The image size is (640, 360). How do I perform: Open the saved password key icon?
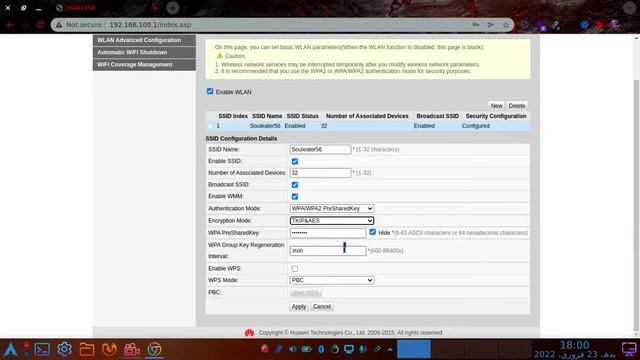click(x=476, y=25)
